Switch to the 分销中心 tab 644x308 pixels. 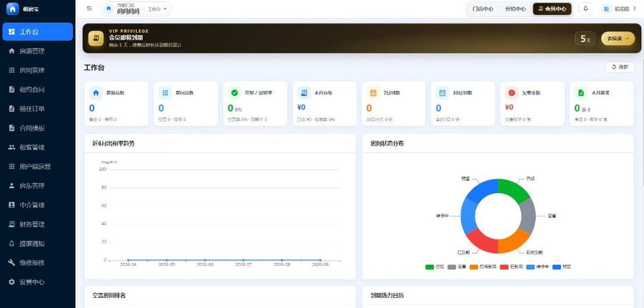pos(515,9)
